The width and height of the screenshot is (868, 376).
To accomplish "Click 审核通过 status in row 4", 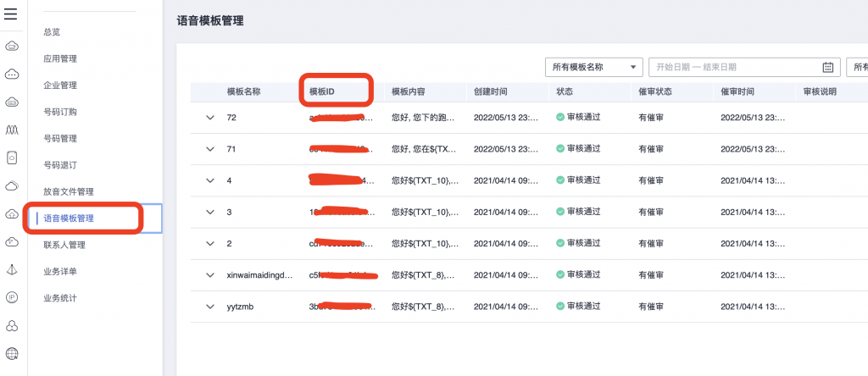I will coord(583,180).
